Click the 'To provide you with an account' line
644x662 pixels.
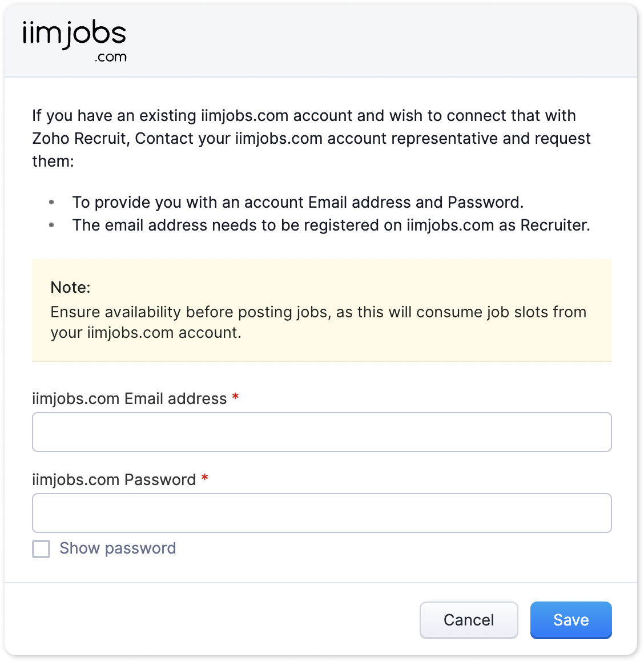click(x=297, y=203)
